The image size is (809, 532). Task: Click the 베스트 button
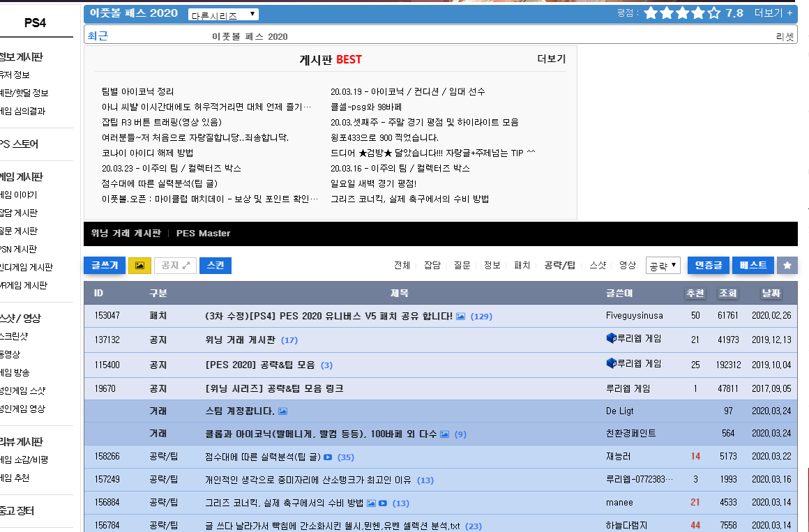753,265
